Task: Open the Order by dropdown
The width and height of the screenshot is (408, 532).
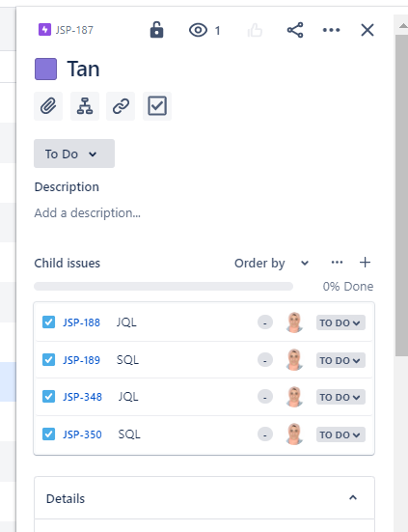Action: (x=271, y=263)
